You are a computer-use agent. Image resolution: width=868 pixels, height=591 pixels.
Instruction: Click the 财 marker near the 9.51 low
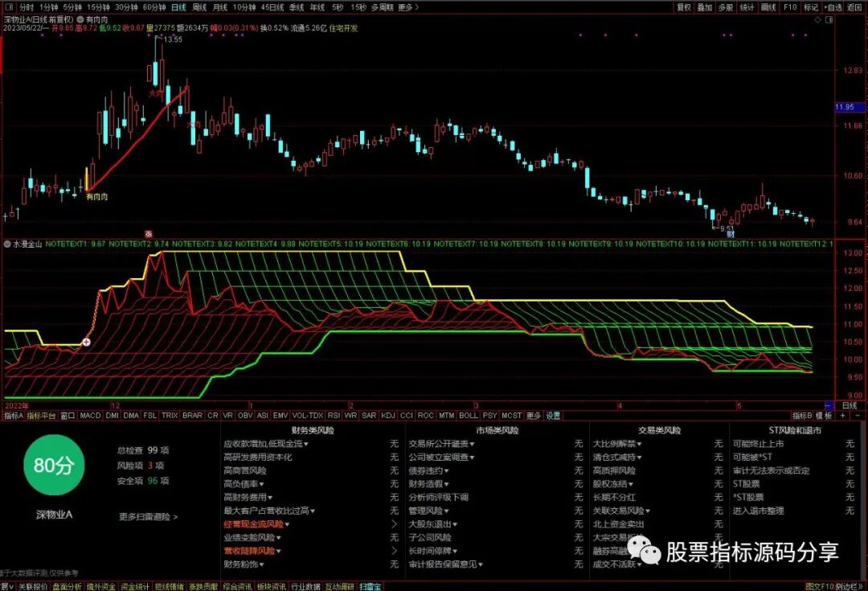[730, 234]
